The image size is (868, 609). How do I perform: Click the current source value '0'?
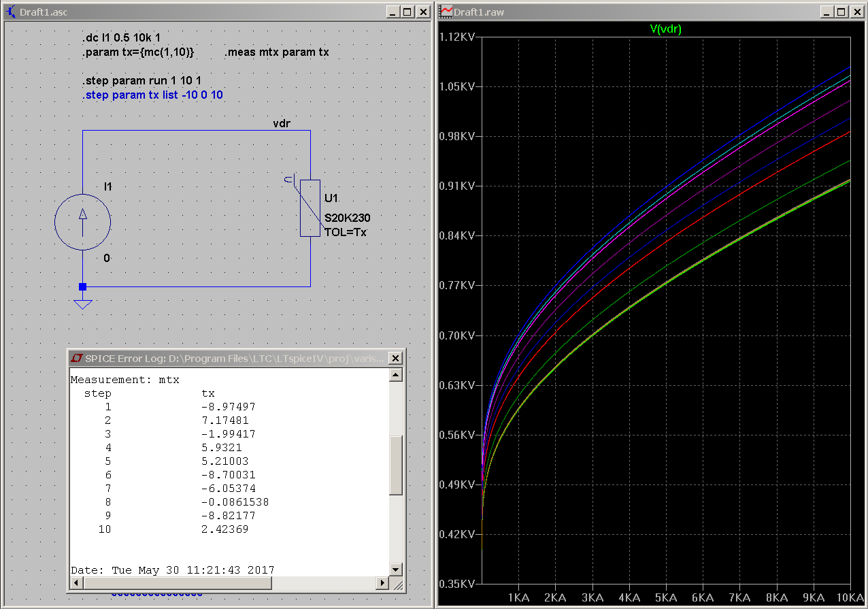pos(107,258)
